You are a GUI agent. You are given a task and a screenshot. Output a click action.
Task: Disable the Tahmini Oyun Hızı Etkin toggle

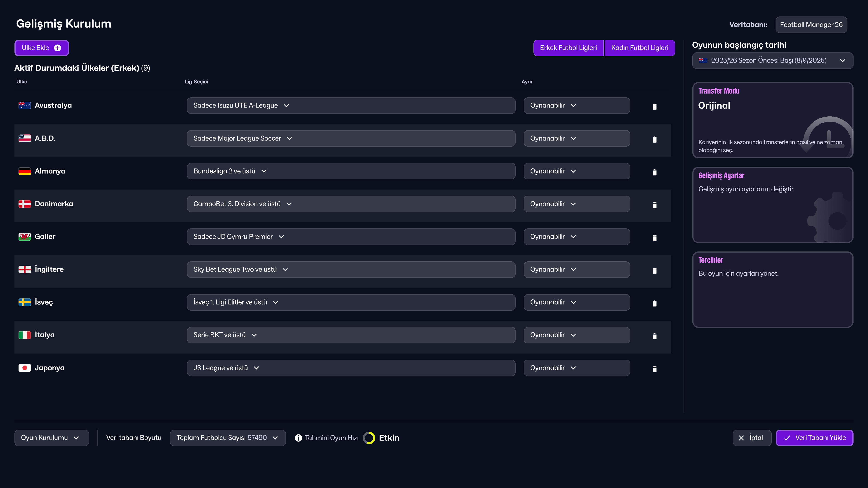tap(370, 438)
